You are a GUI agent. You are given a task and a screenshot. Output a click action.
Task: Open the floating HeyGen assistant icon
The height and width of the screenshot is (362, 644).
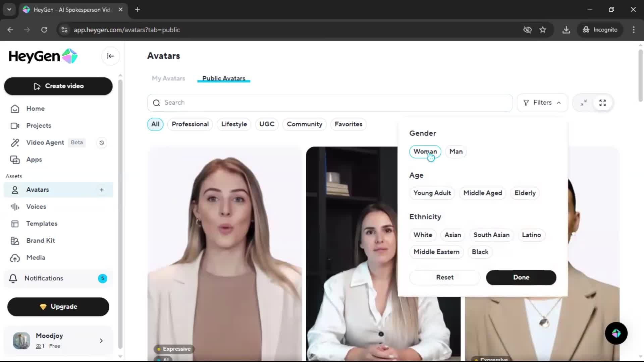point(616,333)
